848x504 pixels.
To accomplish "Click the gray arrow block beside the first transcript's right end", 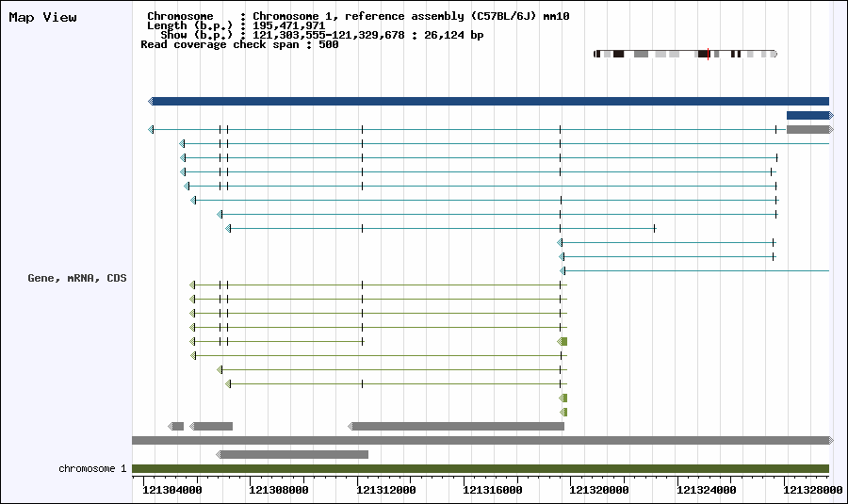I will (808, 129).
